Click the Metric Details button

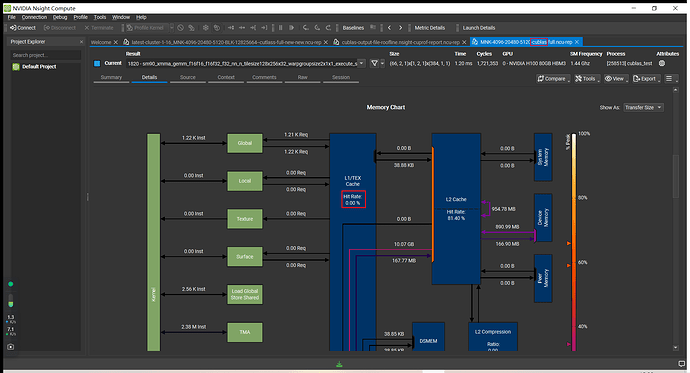pos(429,28)
